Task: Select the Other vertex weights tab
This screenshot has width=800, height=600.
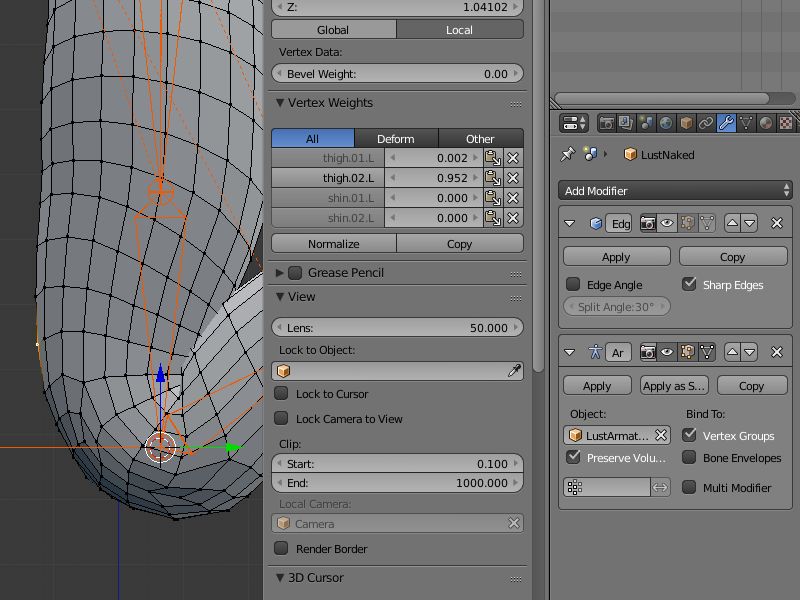Action: pos(482,137)
